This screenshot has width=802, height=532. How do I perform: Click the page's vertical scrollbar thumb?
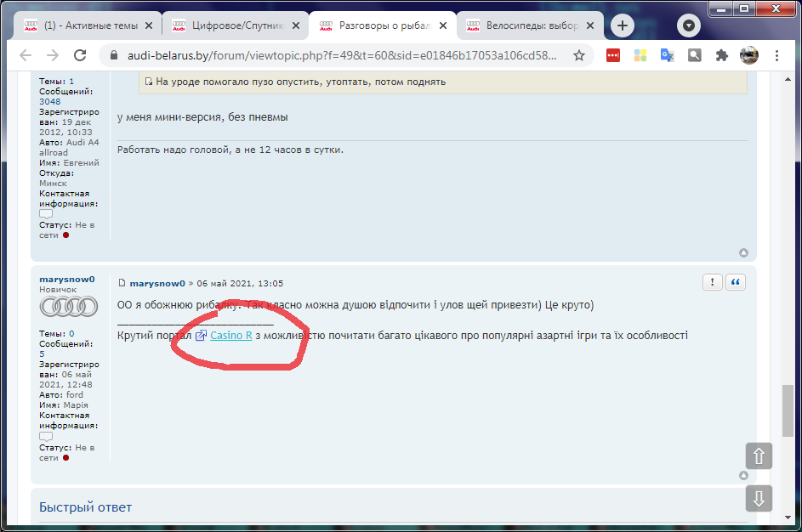pos(790,412)
